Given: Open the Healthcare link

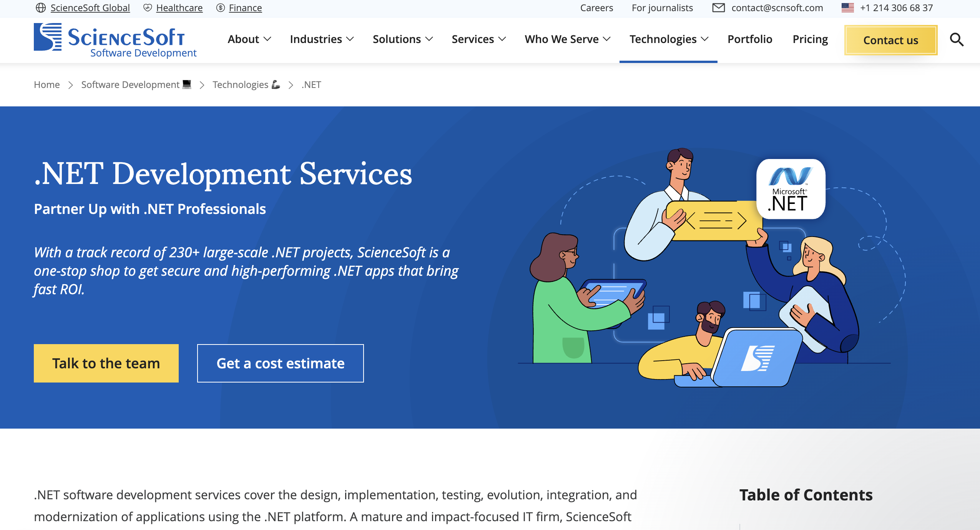Looking at the screenshot, I should click(179, 8).
